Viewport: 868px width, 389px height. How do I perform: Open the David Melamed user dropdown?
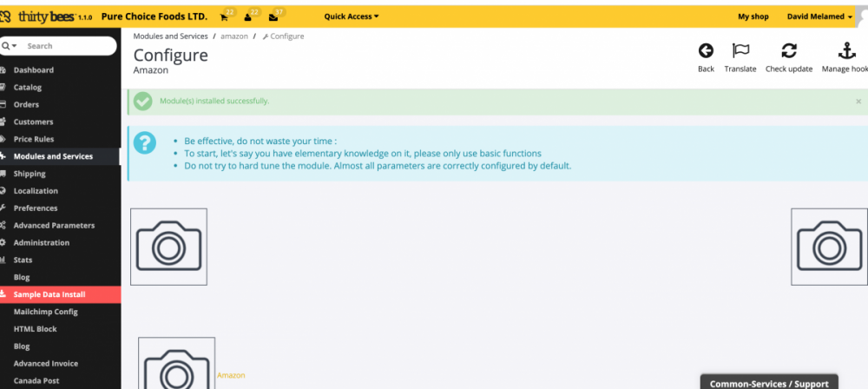pos(819,16)
